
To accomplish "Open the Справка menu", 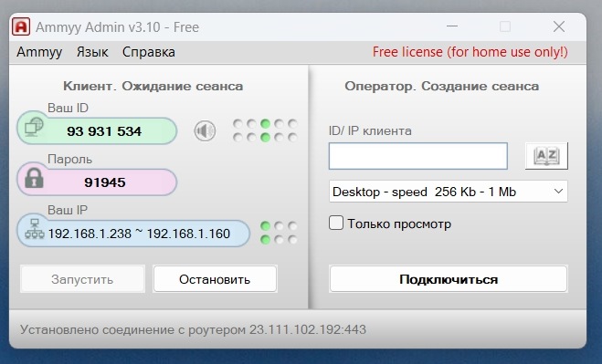I will coord(149,52).
